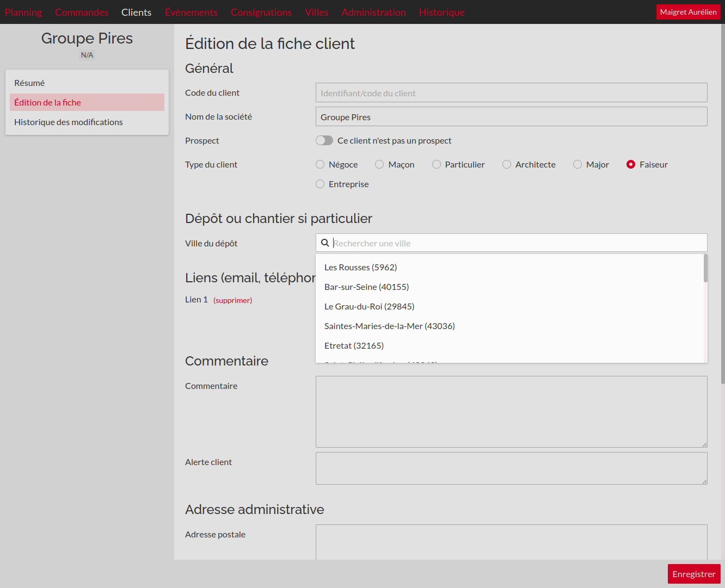
Task: Choose the Architecte radio button
Action: point(507,164)
